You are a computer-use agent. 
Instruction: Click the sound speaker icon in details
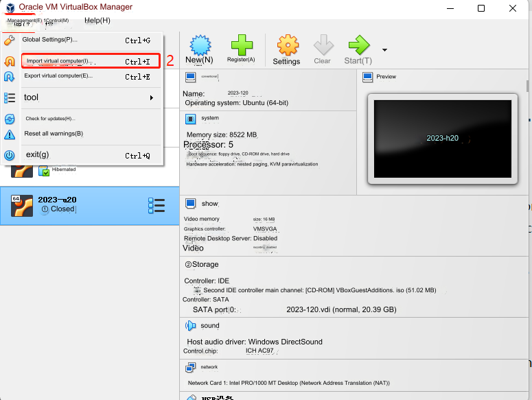click(x=191, y=326)
